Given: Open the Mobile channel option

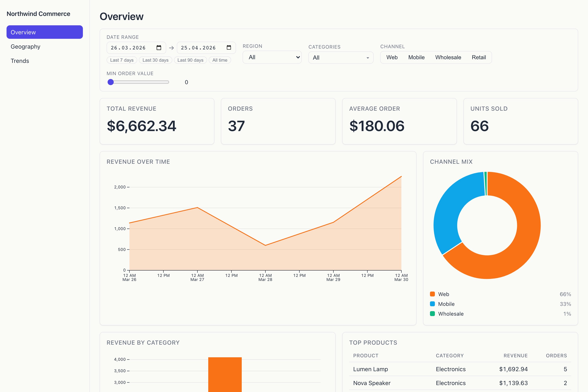Looking at the screenshot, I should pyautogui.click(x=416, y=57).
